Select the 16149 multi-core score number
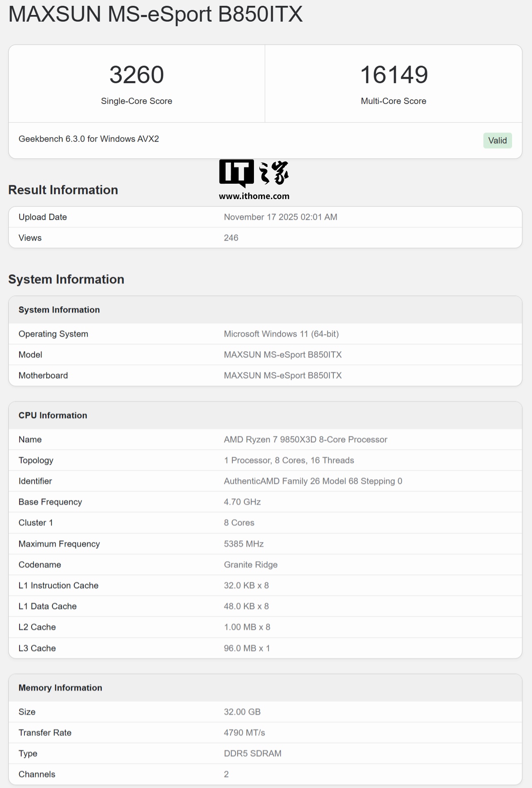 click(x=394, y=75)
